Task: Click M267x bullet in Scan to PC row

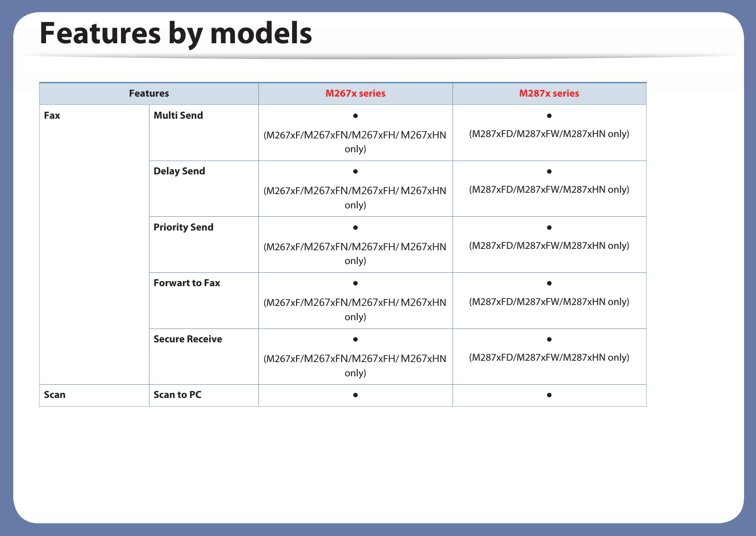Action: (x=355, y=395)
